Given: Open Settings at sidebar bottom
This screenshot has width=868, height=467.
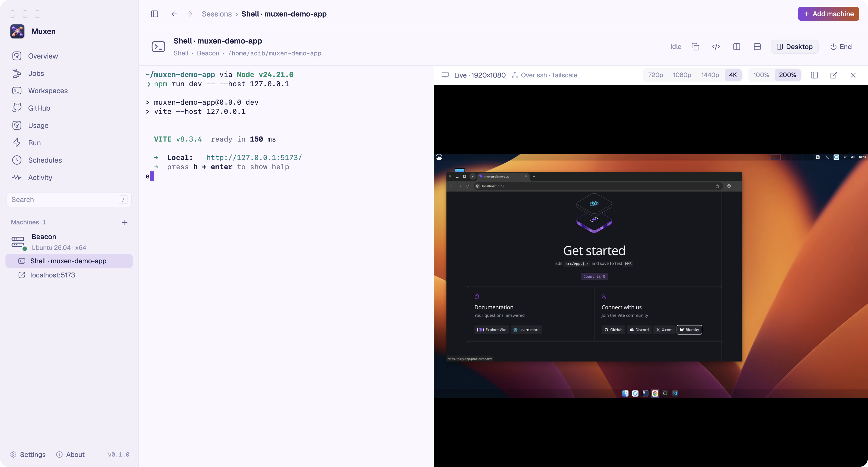Looking at the screenshot, I should tap(28, 455).
